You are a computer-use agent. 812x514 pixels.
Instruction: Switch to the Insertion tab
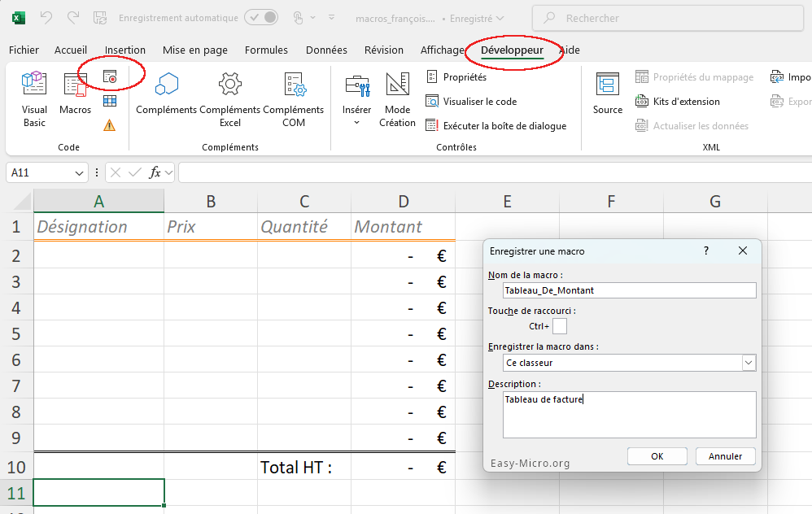point(124,50)
